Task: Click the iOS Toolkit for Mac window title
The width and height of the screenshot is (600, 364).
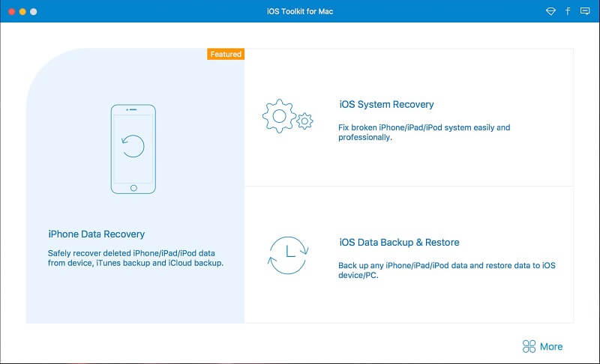Action: coord(300,11)
